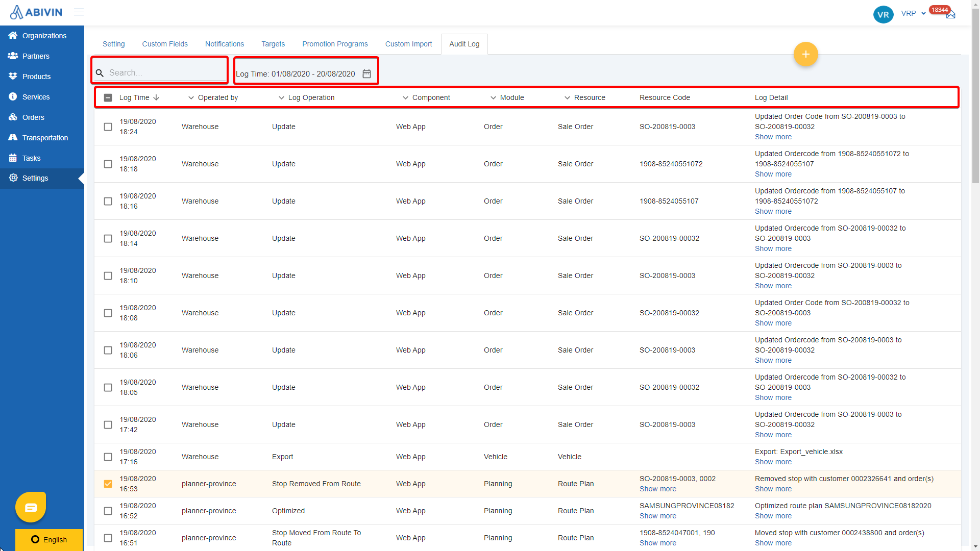The image size is (980, 551).
Task: Click the Services info icon
Action: tap(13, 96)
